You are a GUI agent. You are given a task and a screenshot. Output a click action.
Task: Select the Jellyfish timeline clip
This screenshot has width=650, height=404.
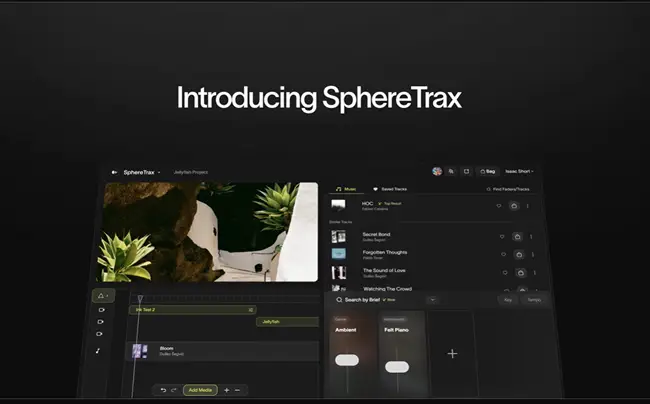tap(288, 322)
